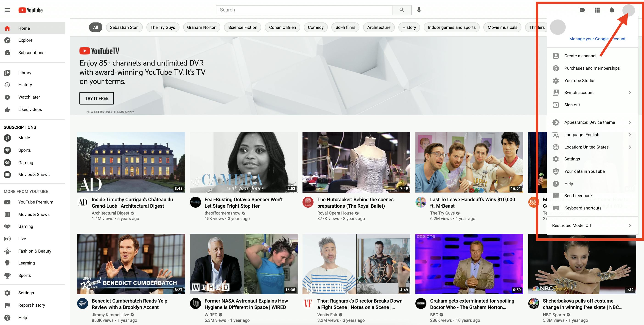Screen dimensions: 644x325
Task: Click the Royal Opera House channel name
Action: (335, 213)
